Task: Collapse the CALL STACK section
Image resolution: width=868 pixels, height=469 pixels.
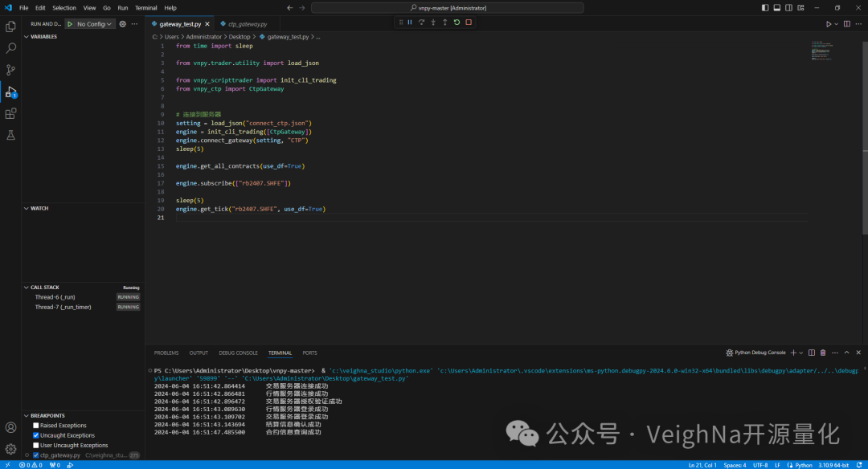Action: (44, 287)
